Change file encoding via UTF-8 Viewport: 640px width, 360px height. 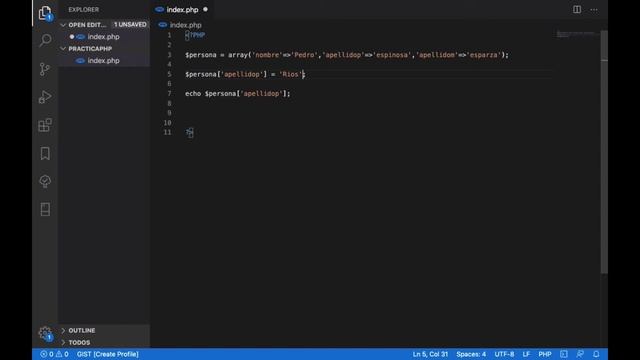(504, 354)
